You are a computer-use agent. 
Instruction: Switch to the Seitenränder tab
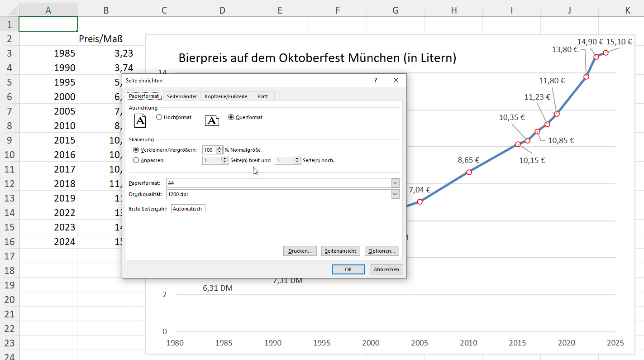click(181, 96)
